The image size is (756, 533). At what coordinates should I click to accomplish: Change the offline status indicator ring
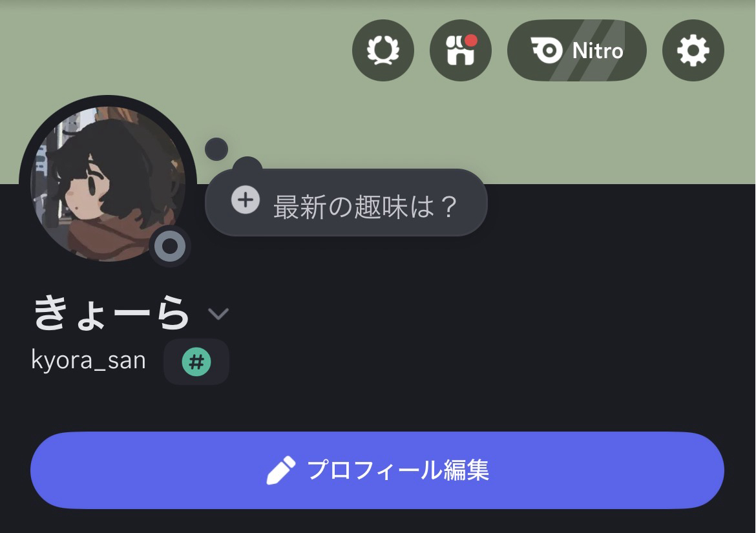170,246
